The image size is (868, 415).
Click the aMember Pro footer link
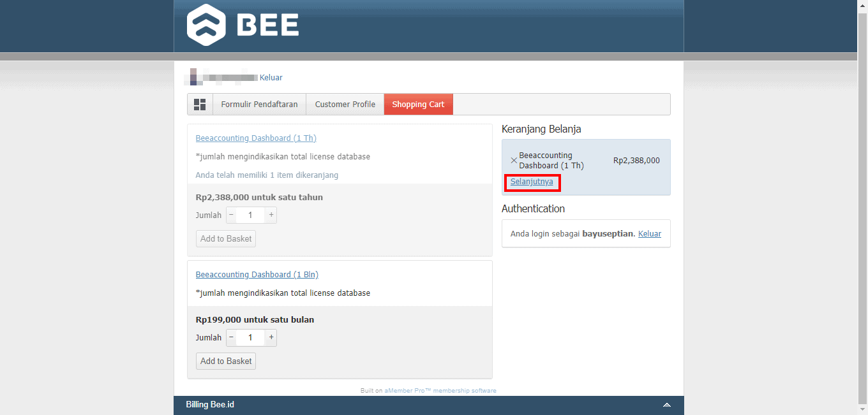click(x=440, y=391)
